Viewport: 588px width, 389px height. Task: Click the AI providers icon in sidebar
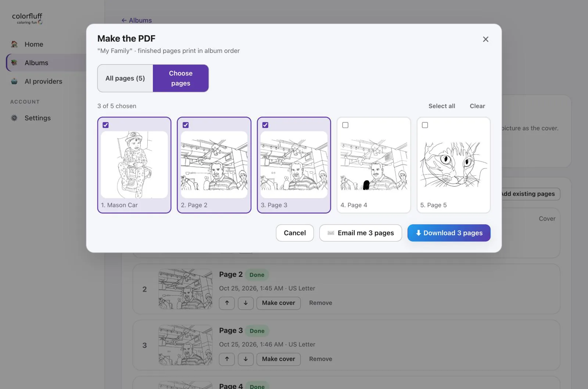[x=14, y=81]
